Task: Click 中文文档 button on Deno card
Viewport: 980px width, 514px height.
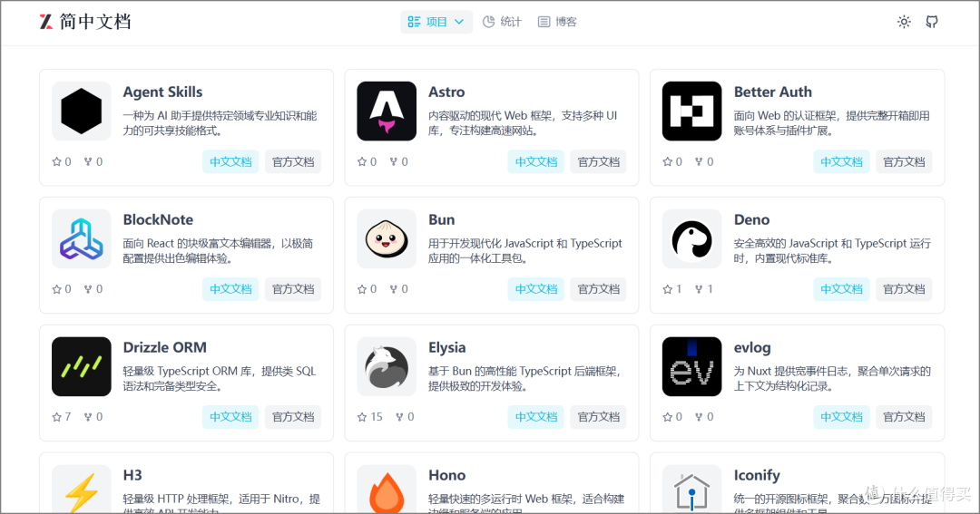Action: [x=841, y=289]
